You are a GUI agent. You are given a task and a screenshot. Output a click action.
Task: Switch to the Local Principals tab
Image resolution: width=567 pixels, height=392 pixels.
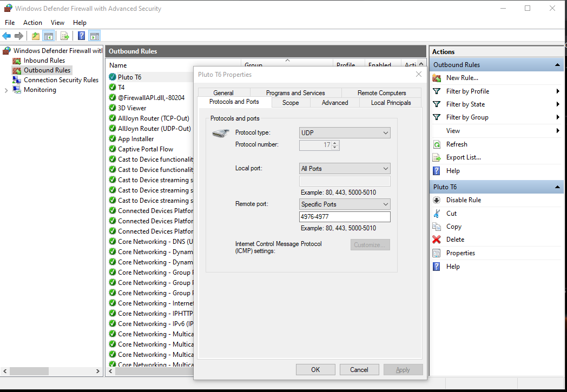(391, 103)
